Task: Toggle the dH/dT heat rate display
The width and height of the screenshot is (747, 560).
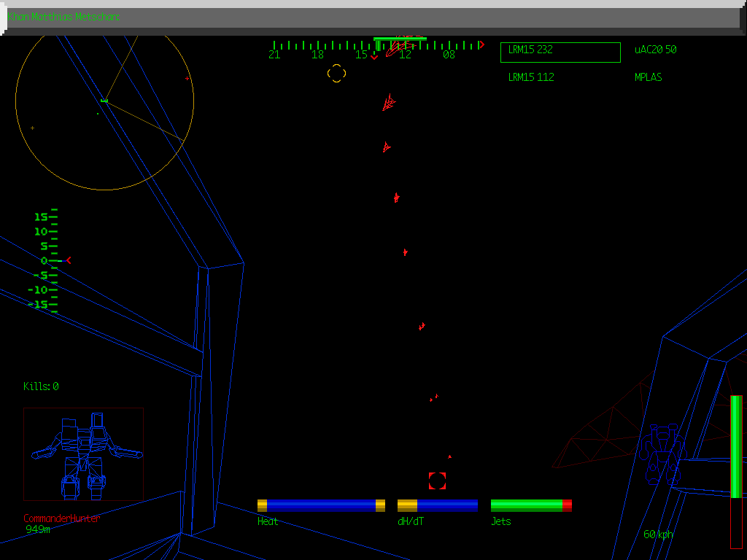Action: [436, 504]
